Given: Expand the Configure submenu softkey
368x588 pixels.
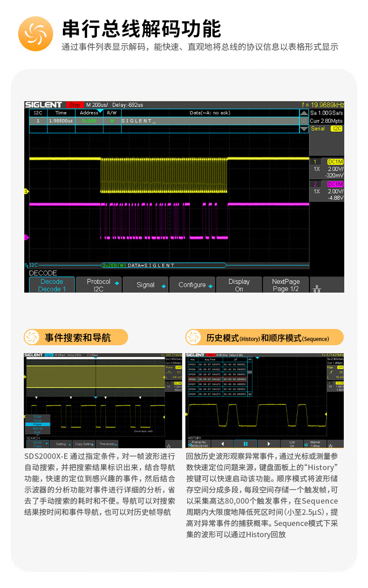Looking at the screenshot, I should click(x=192, y=285).
